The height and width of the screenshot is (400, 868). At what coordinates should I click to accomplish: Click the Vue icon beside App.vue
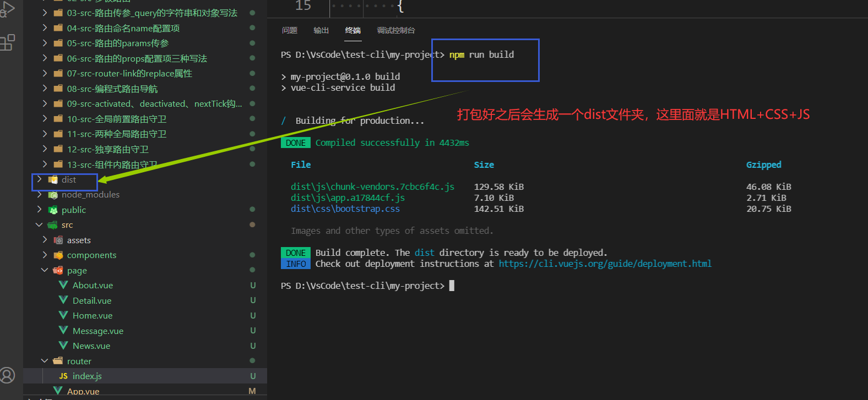[58, 391]
